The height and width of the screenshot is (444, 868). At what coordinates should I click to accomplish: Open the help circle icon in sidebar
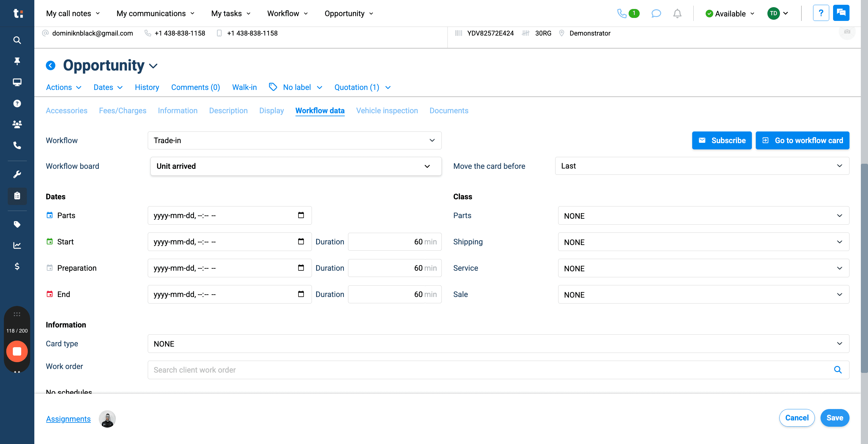17,104
